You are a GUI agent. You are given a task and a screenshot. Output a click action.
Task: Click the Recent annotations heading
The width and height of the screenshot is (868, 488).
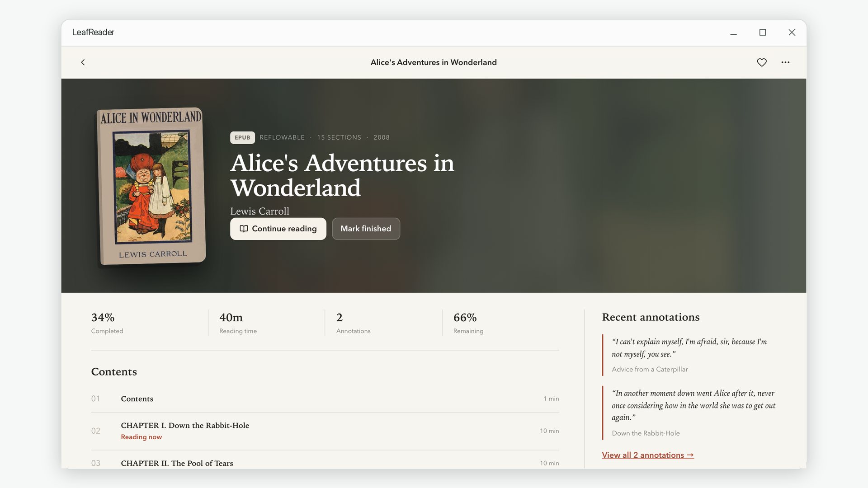pos(651,317)
